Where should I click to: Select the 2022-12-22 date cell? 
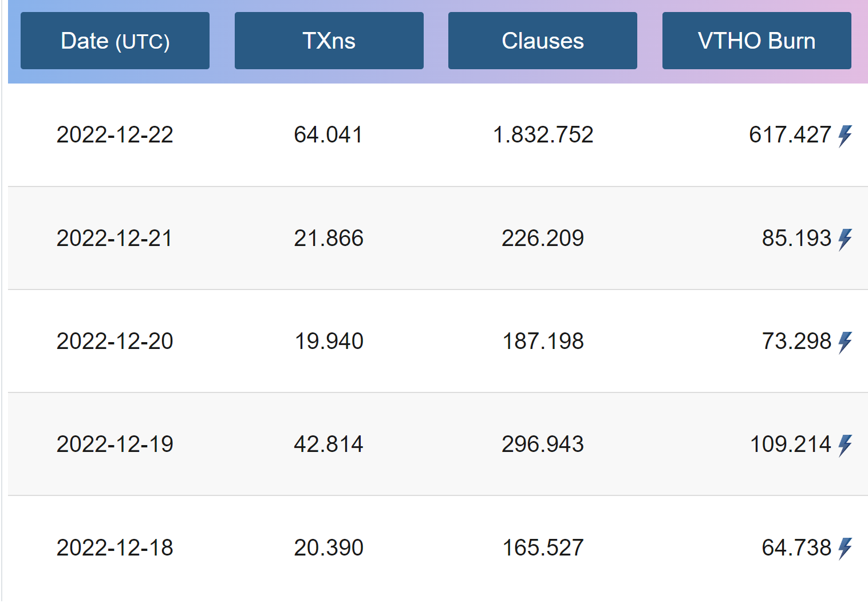(x=115, y=135)
